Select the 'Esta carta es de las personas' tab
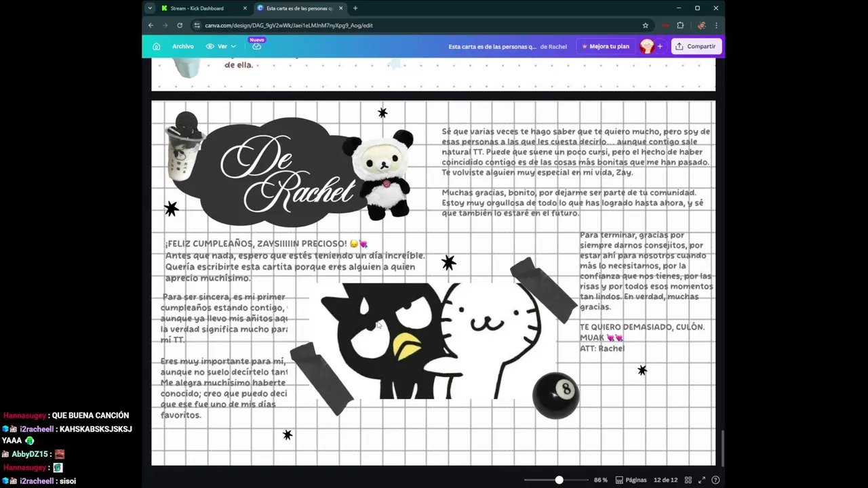 click(x=300, y=8)
